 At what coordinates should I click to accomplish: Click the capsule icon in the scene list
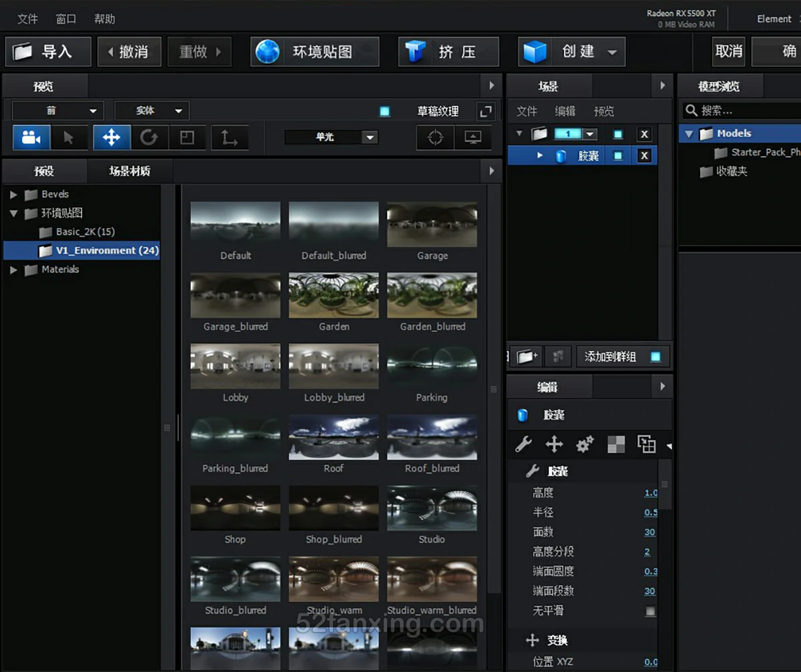click(561, 156)
